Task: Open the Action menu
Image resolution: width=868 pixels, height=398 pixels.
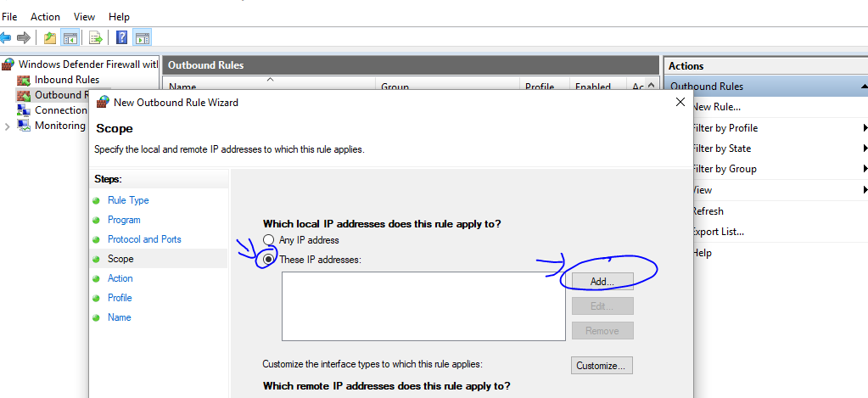Action: [45, 17]
